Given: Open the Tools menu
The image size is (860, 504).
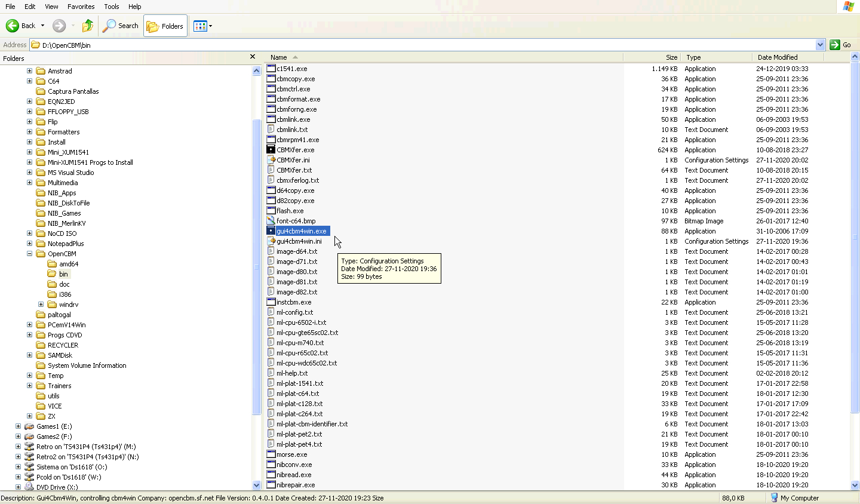Looking at the screenshot, I should coord(112,7).
